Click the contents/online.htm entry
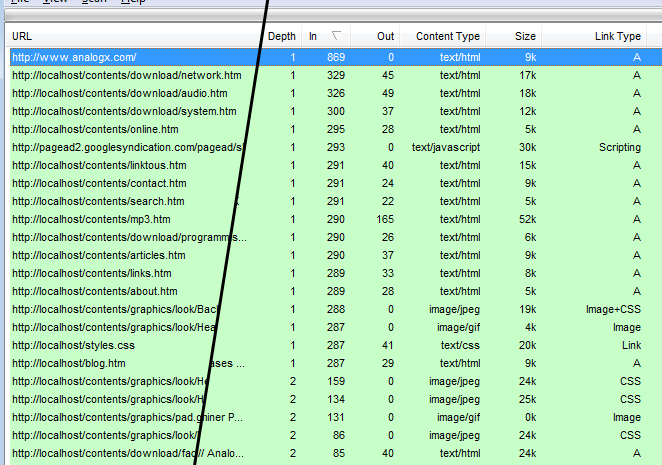 coord(95,130)
